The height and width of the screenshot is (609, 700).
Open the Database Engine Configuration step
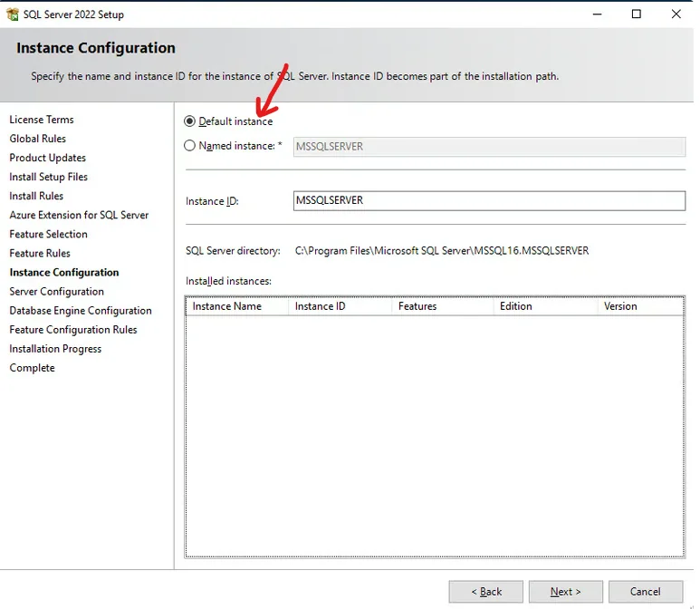[81, 311]
